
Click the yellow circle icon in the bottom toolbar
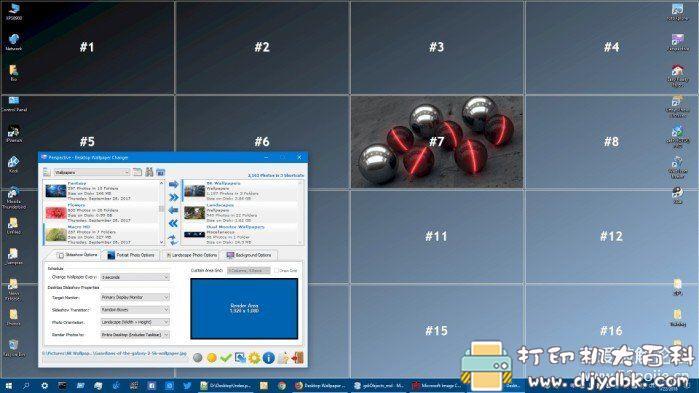212,358
